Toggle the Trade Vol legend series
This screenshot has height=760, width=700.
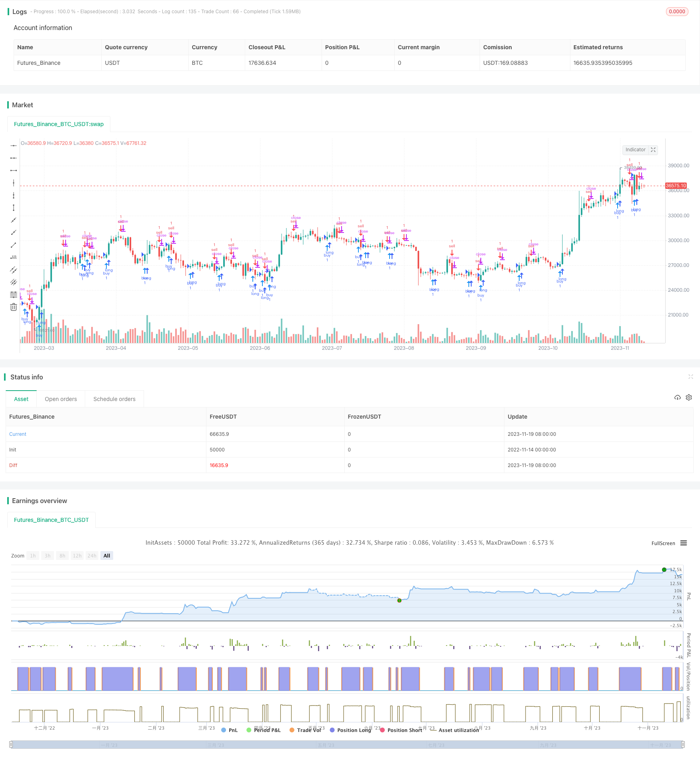coord(306,730)
